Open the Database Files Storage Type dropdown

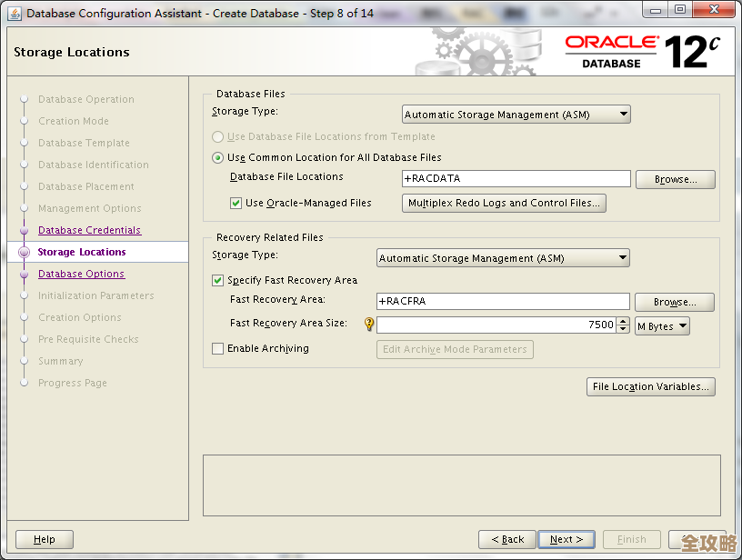point(624,114)
